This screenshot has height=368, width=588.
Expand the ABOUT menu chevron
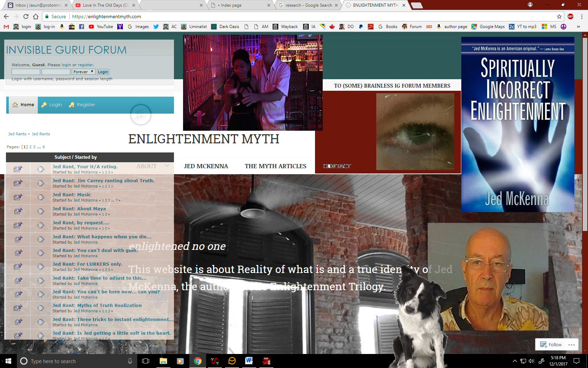point(167,166)
